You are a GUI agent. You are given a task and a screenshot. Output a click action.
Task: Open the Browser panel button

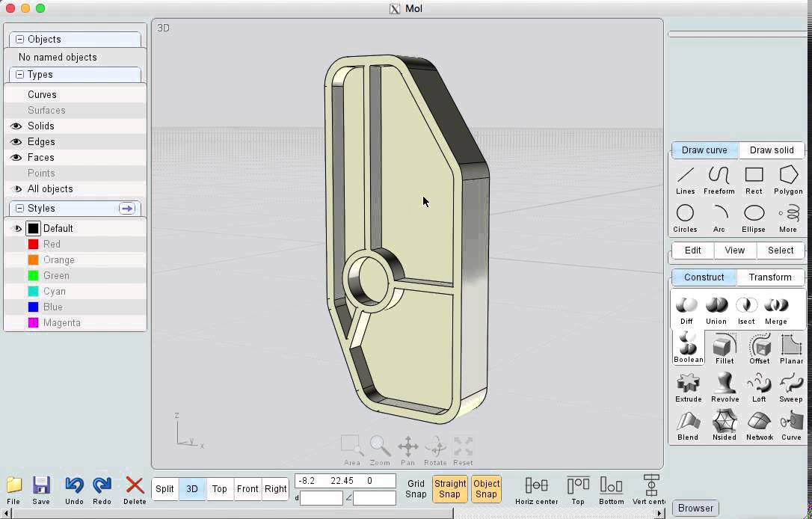(695, 509)
